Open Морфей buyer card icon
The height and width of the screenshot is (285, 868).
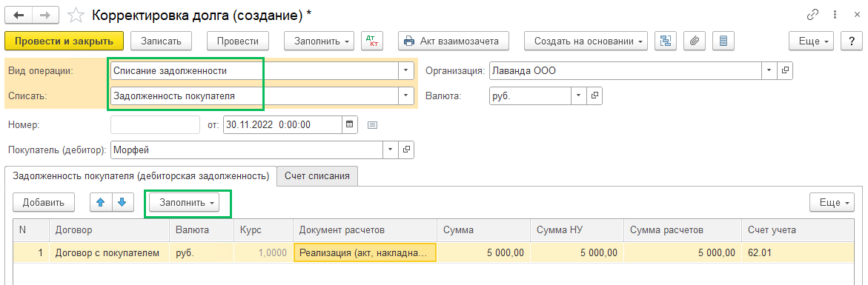[x=406, y=149]
